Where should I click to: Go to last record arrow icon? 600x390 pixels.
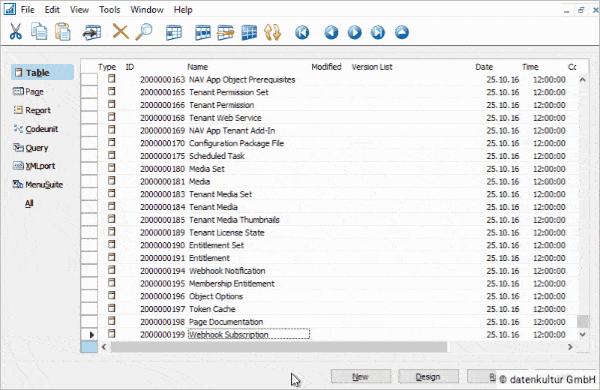[x=378, y=33]
